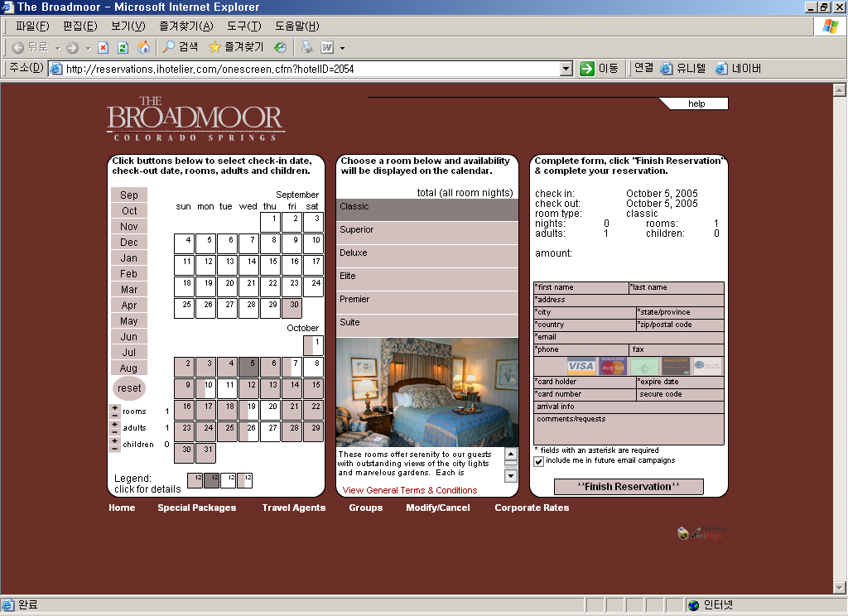
Task: Open the 파일(F) menu
Action: pos(32,26)
